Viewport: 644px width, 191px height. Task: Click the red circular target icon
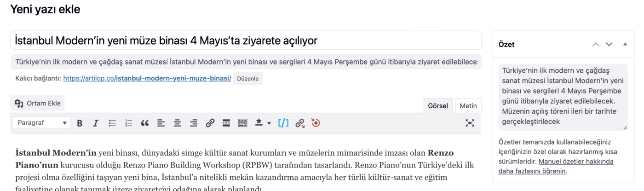316,123
